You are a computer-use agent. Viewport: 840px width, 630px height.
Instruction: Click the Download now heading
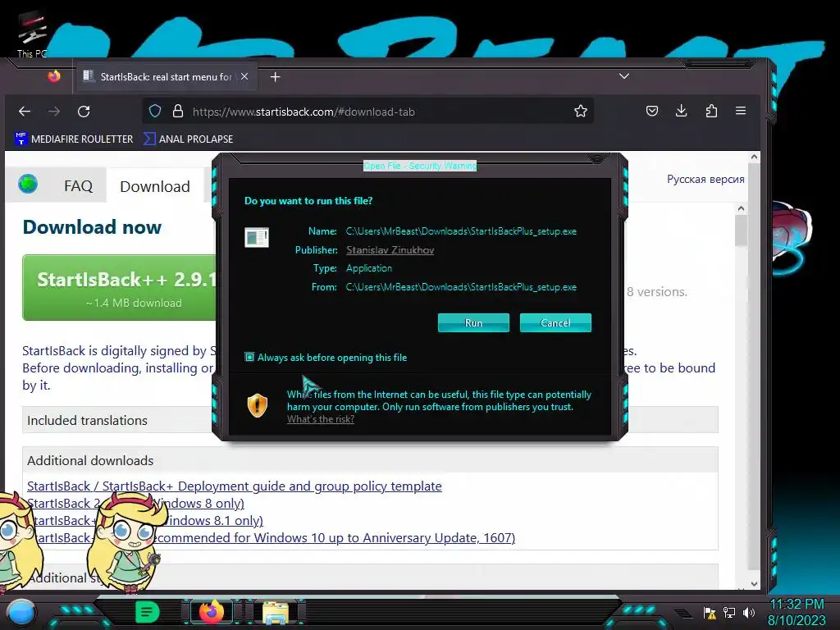click(x=92, y=227)
